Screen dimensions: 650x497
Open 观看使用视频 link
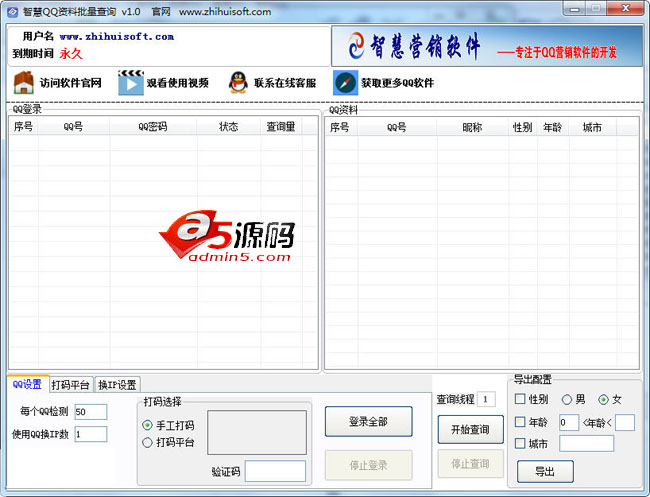(x=177, y=83)
